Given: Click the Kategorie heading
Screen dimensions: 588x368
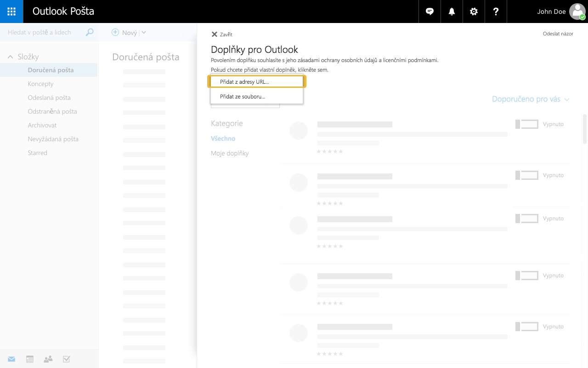Looking at the screenshot, I should [227, 123].
